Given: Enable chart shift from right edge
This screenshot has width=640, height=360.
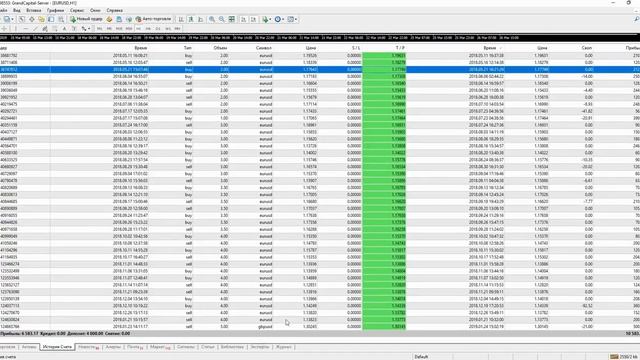Looking at the screenshot, I should 253,19.
